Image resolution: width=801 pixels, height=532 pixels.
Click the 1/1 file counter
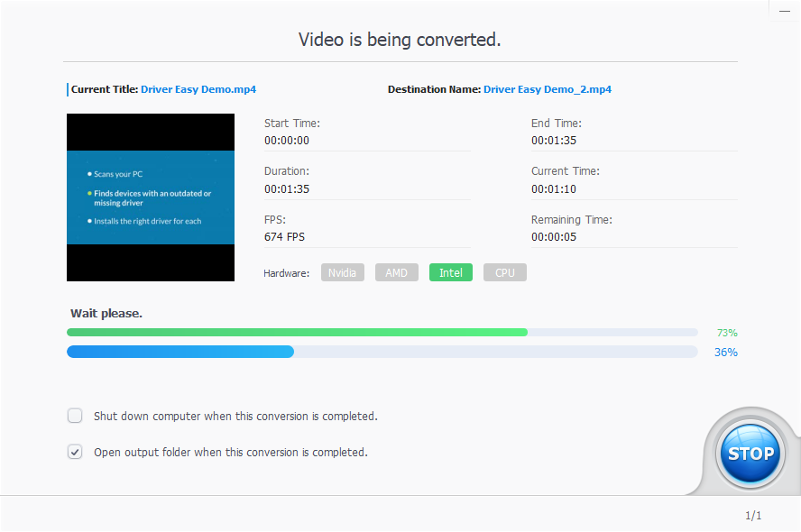(x=753, y=516)
